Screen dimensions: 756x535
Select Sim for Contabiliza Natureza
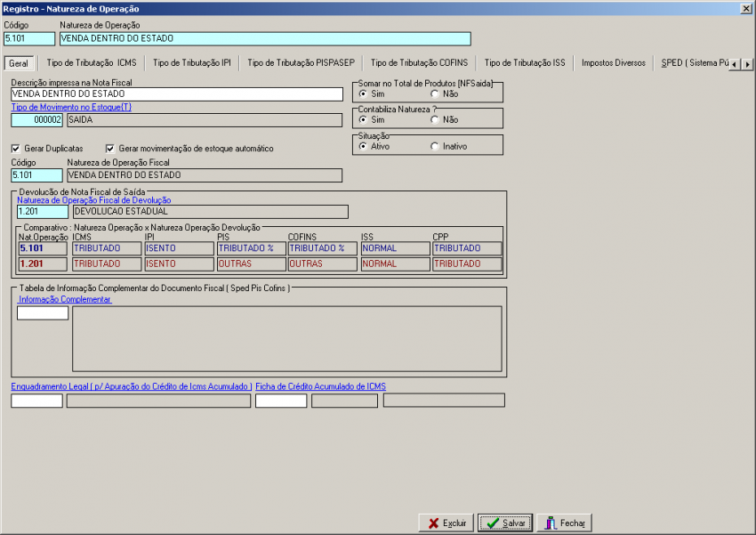[363, 119]
